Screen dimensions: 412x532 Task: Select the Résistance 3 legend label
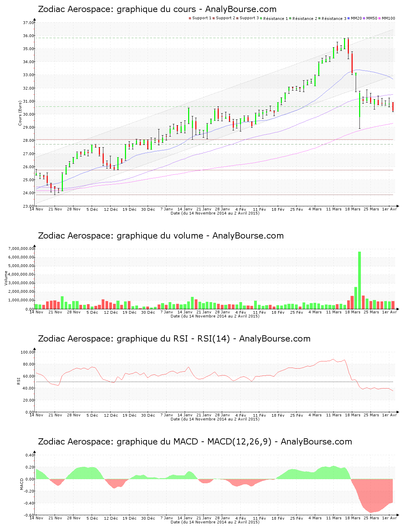334,19
